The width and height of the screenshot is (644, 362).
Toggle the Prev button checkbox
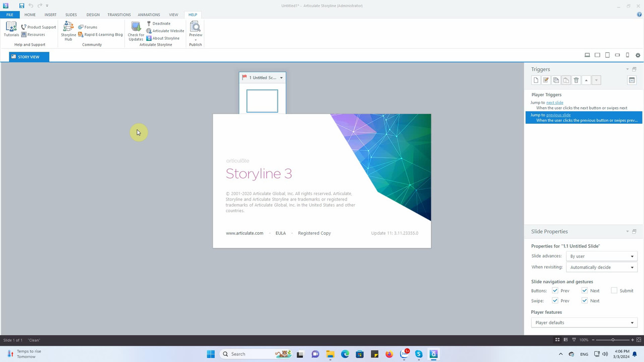(555, 291)
